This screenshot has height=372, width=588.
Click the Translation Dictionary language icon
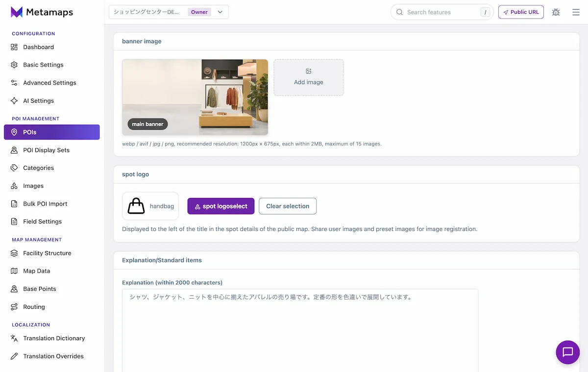coord(14,338)
